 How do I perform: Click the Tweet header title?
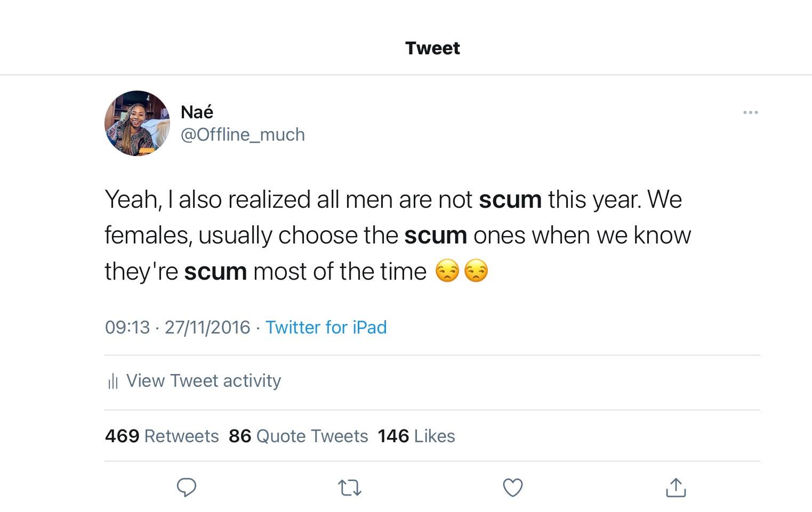point(432,48)
